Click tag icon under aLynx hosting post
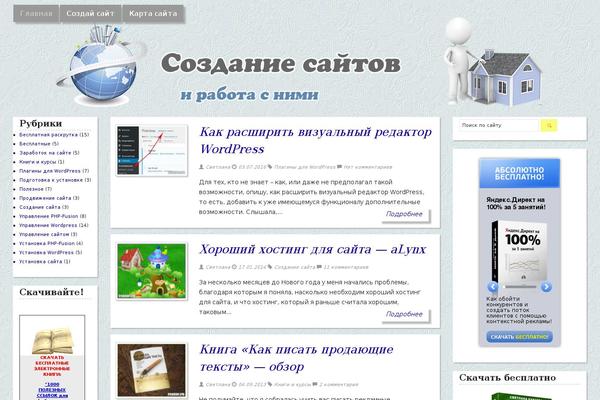 click(x=270, y=267)
